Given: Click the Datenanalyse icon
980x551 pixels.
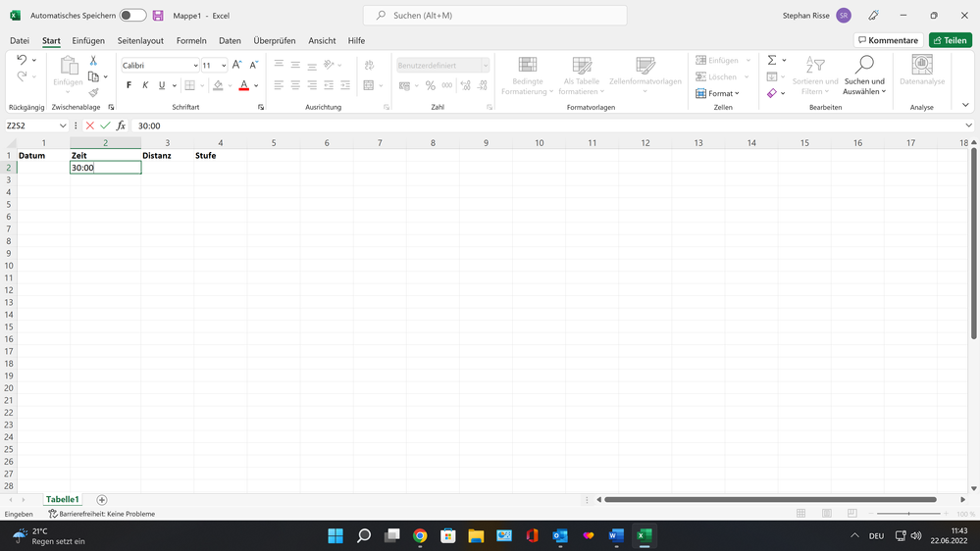Looking at the screenshot, I should point(922,70).
